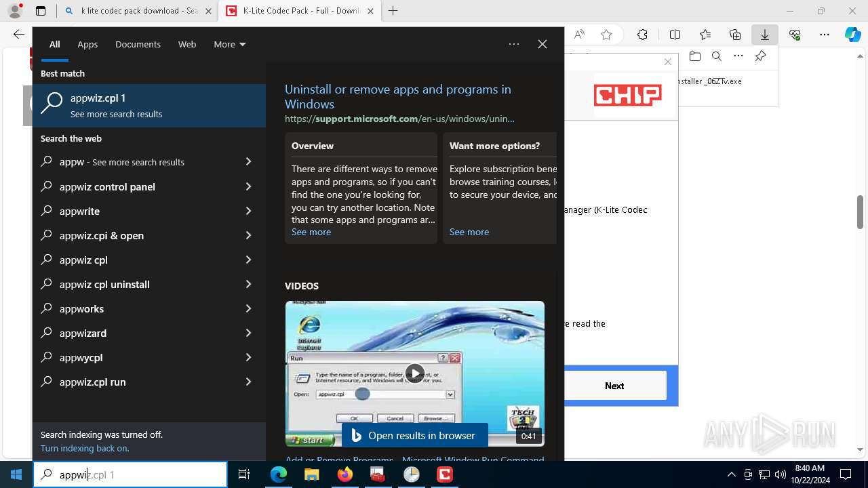Select the All search filter tab

54,44
